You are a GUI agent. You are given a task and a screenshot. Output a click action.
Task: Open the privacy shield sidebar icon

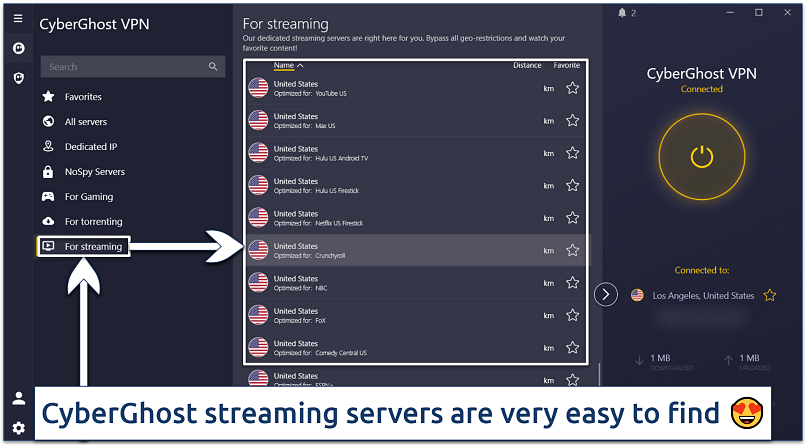pos(19,78)
